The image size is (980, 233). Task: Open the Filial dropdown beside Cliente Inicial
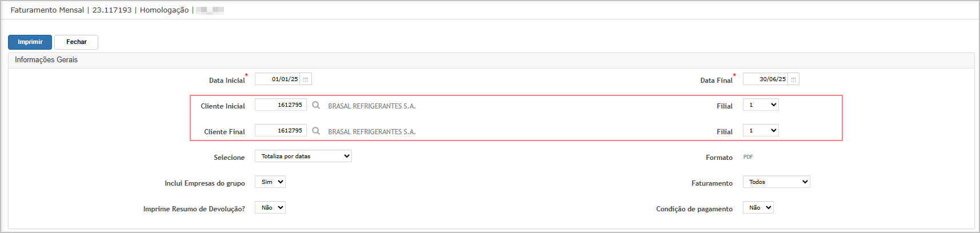pyautogui.click(x=761, y=105)
